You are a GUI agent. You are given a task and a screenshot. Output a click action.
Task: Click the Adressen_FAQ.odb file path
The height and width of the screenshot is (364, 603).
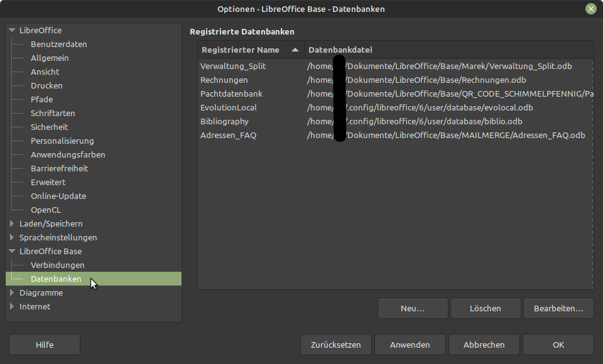click(x=446, y=136)
